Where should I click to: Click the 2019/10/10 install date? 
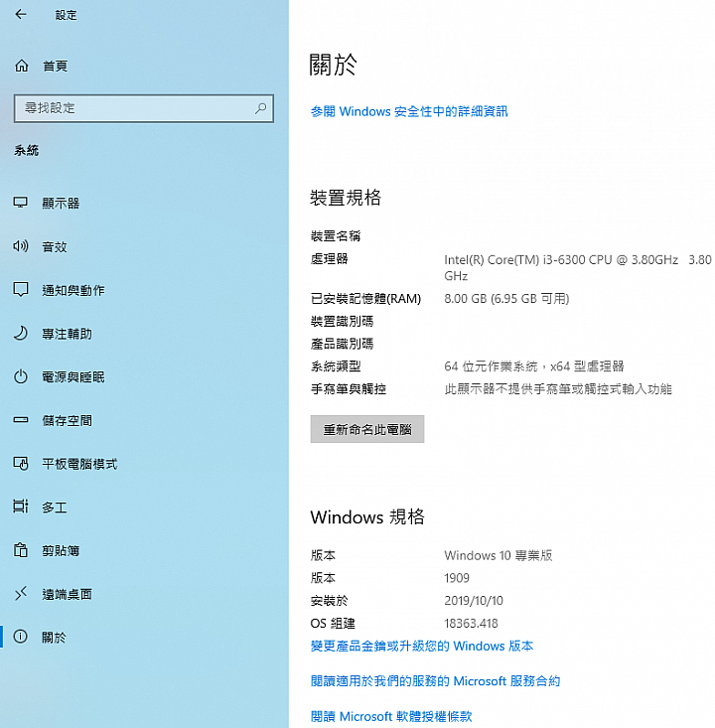pyautogui.click(x=474, y=601)
